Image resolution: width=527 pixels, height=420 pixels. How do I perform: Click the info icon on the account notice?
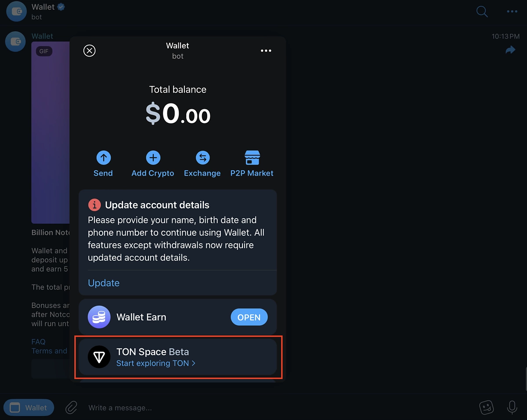94,205
